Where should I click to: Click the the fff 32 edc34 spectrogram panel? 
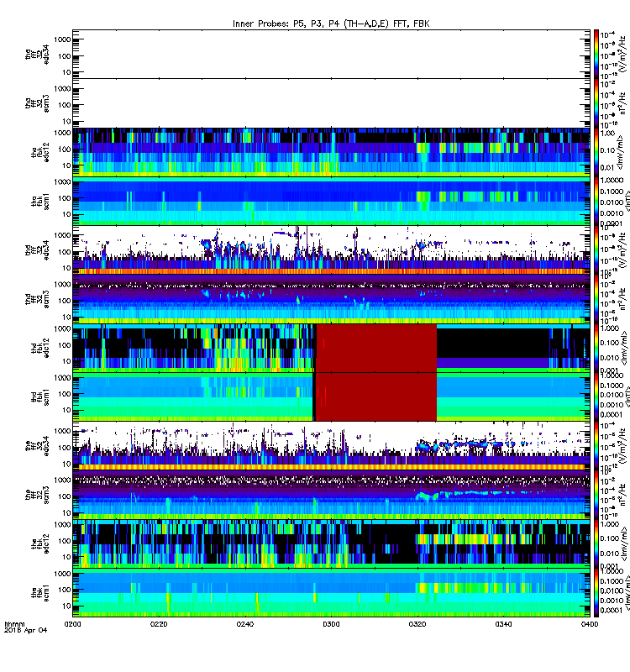331,446
